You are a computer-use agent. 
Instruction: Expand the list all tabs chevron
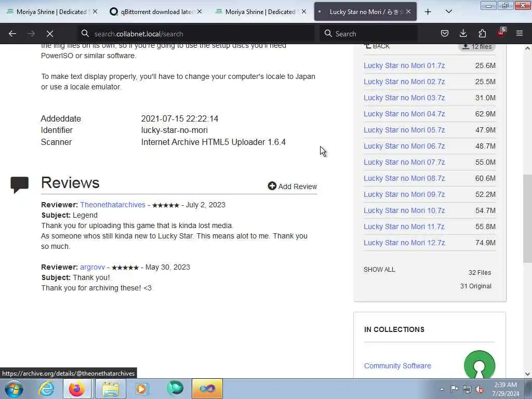[x=448, y=12]
